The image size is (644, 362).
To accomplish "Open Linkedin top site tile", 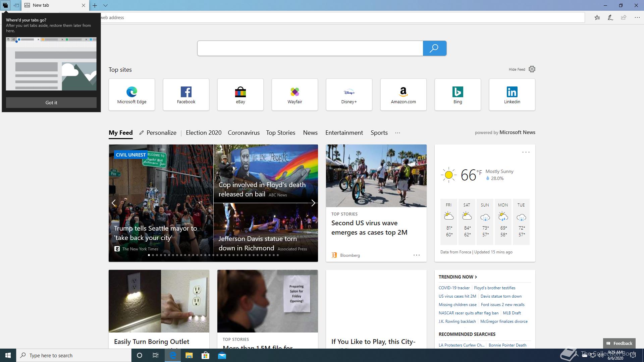I will pos(512,95).
